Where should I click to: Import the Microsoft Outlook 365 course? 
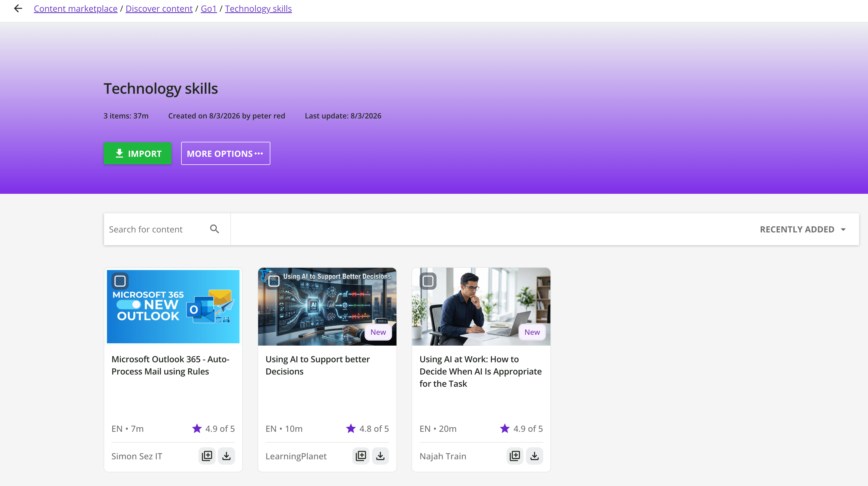click(226, 456)
